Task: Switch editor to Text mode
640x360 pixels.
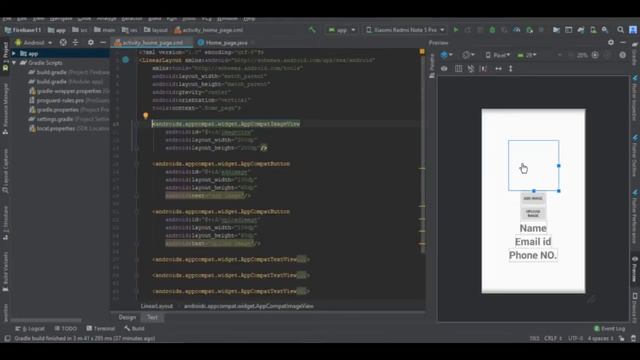Action: pos(152,317)
